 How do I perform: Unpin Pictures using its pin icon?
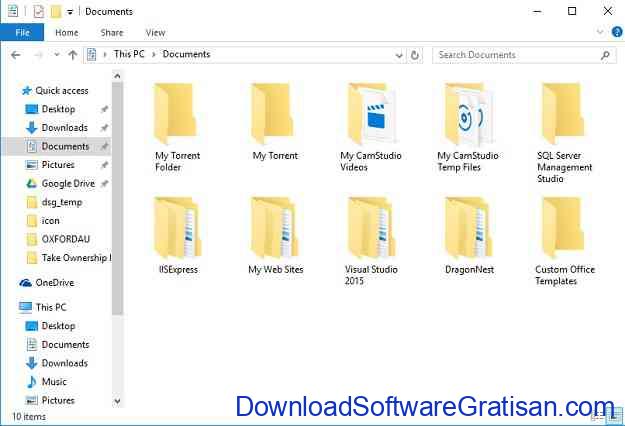click(104, 165)
